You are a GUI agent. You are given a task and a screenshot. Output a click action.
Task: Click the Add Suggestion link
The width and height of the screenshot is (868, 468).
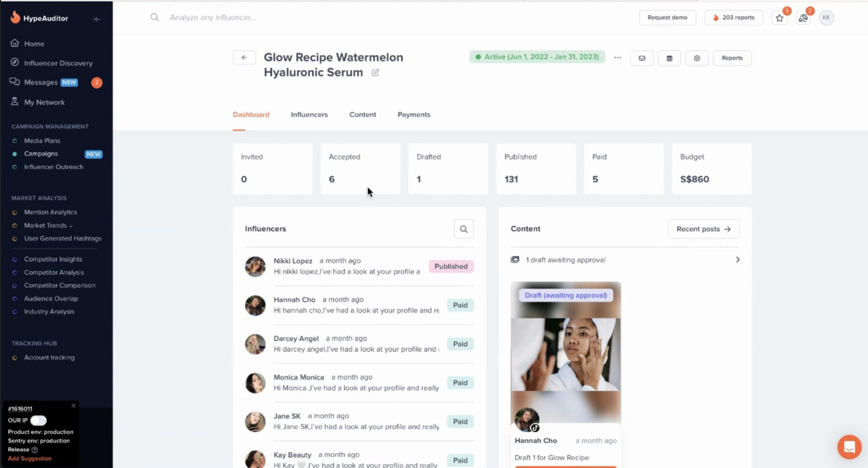point(29,459)
